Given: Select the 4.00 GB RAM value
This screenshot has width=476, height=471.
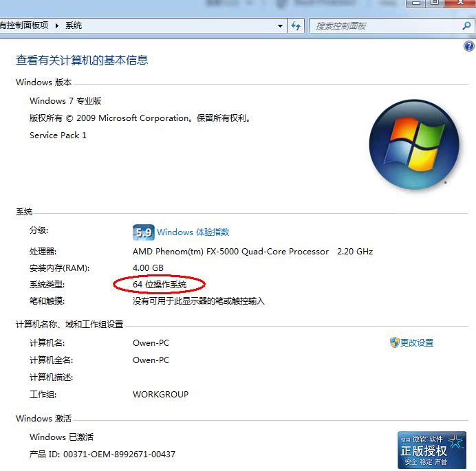Looking at the screenshot, I should point(148,267).
